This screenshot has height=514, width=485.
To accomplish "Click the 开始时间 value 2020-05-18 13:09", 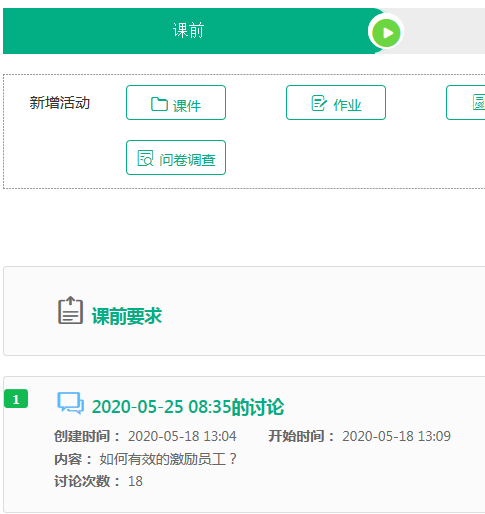I will click(x=396, y=436).
